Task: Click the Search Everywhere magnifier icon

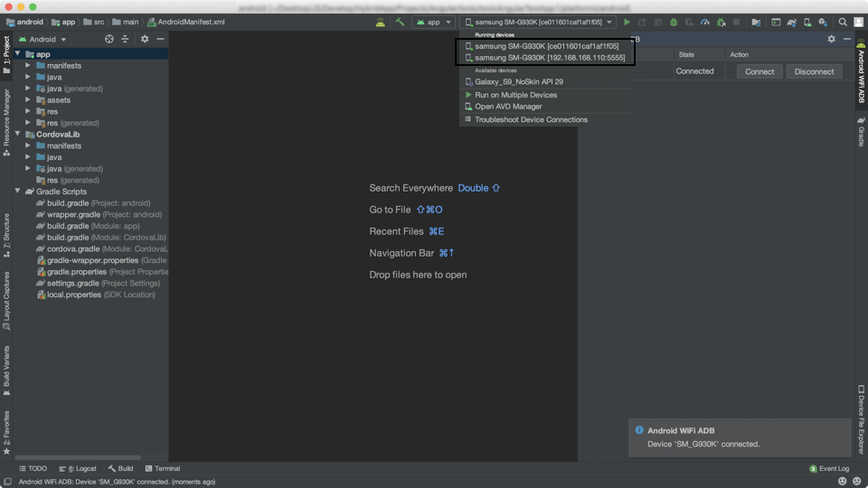Action: tap(843, 22)
